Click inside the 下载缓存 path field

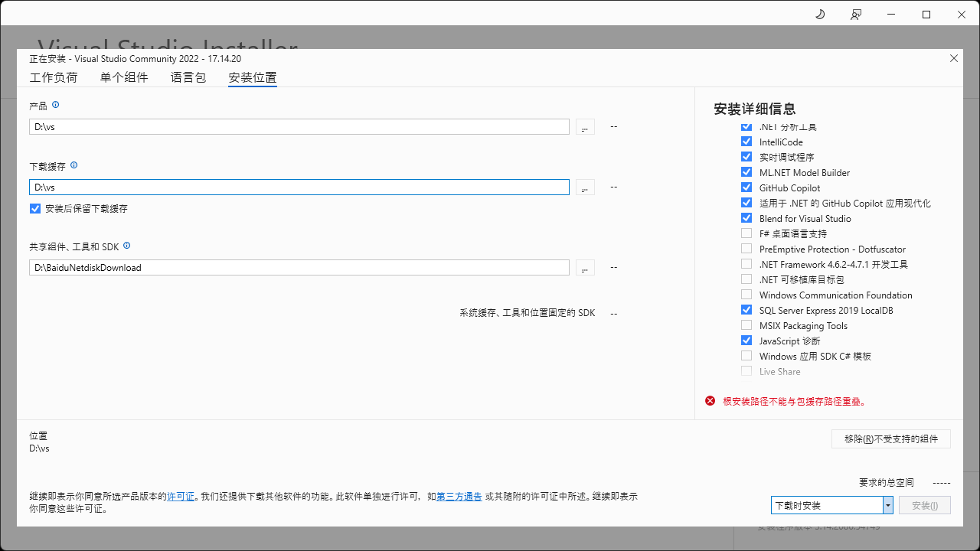click(299, 187)
